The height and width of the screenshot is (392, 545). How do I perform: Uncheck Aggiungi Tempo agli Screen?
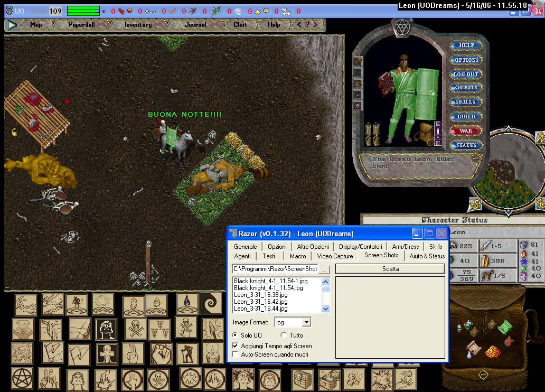236,346
